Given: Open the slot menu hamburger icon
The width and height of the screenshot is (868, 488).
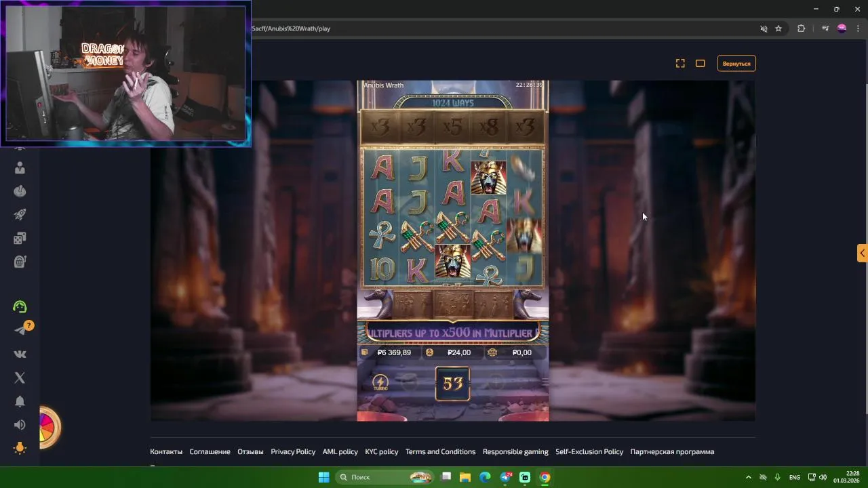Looking at the screenshot, I should [545, 382].
